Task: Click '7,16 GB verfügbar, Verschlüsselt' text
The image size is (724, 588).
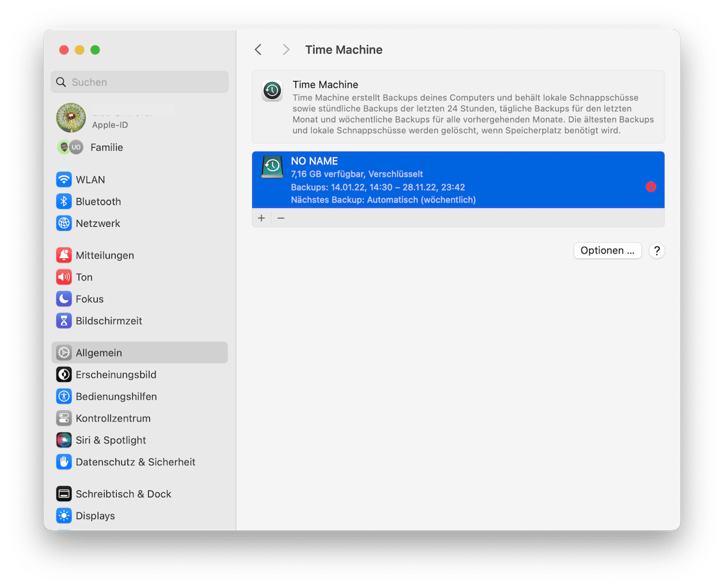Action: click(357, 174)
